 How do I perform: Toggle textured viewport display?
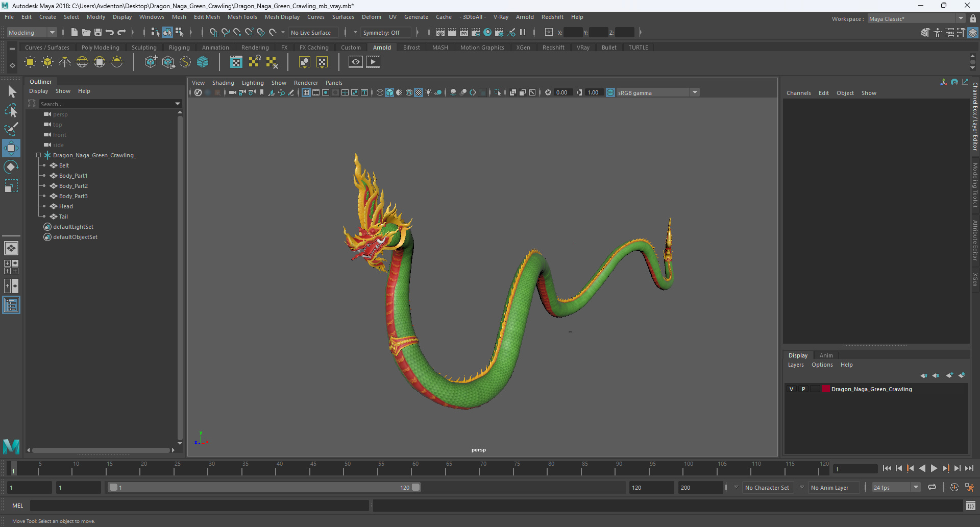coord(419,92)
